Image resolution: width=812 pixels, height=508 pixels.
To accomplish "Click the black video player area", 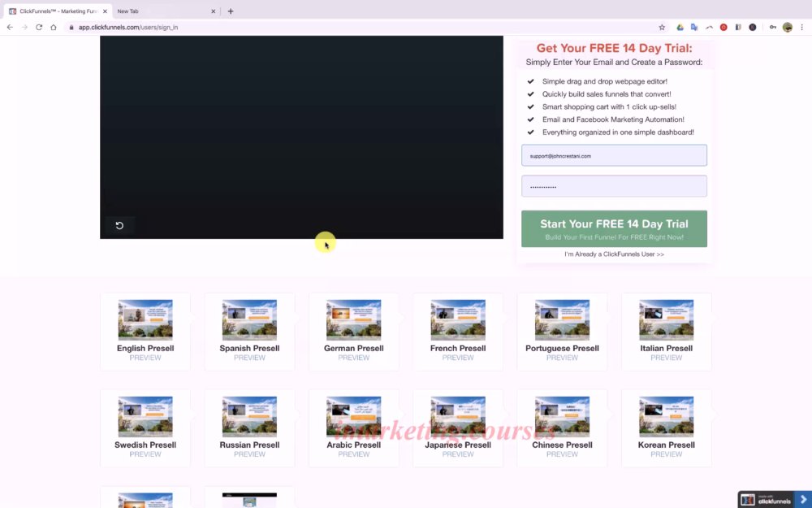I will click(x=301, y=137).
